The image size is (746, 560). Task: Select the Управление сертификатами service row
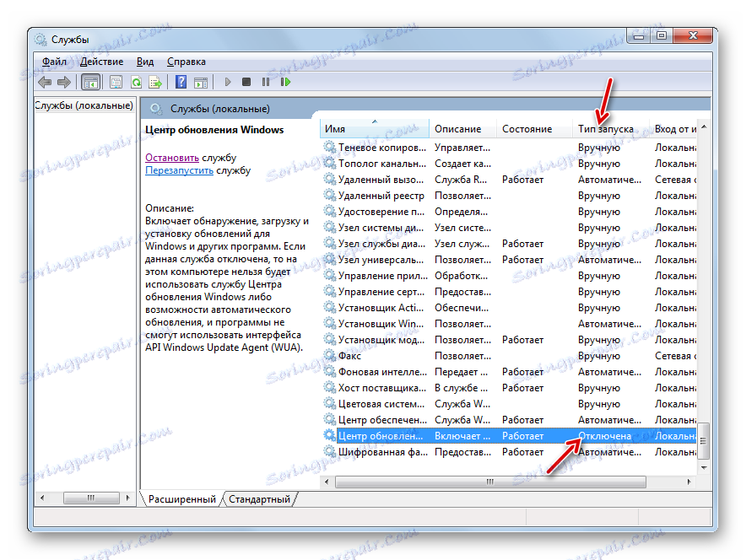509,292
